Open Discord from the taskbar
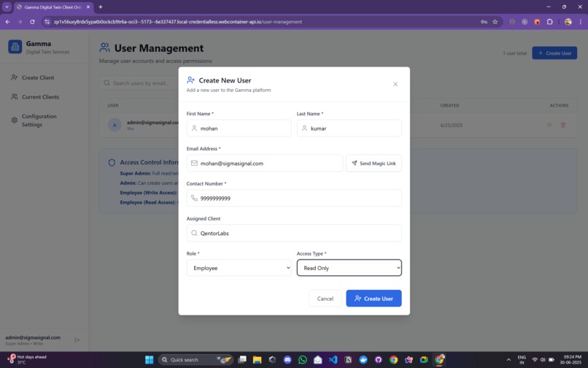The height and width of the screenshot is (368, 588). tap(287, 359)
